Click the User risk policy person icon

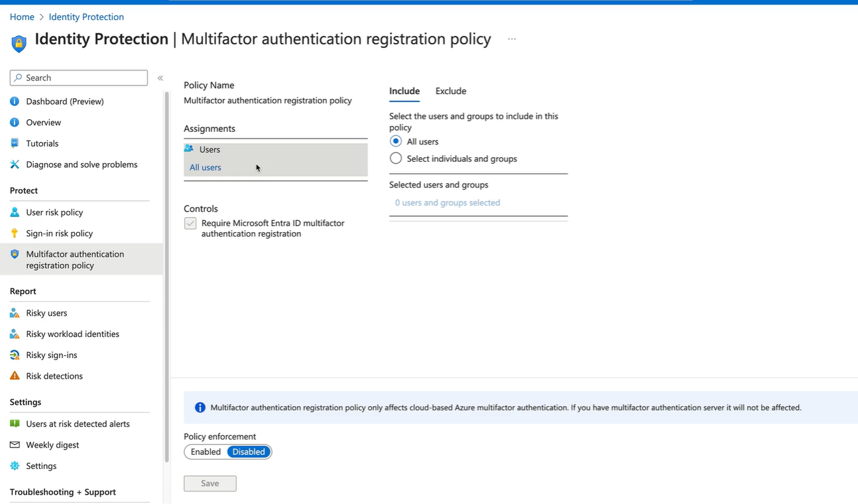(x=15, y=212)
